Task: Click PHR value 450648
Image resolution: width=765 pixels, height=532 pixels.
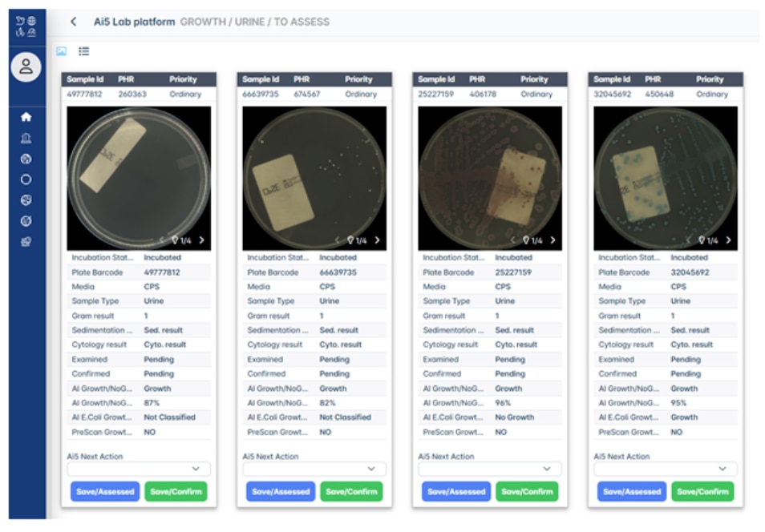Action: [x=659, y=94]
